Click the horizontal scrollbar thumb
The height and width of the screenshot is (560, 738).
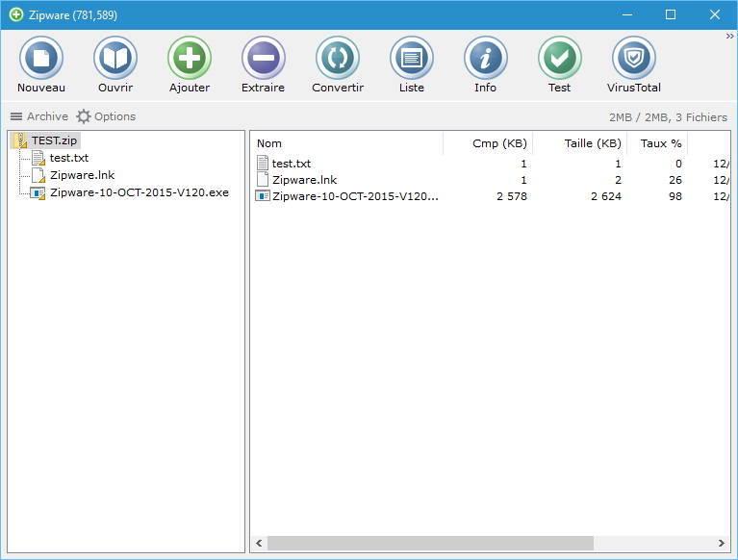pyautogui.click(x=430, y=543)
